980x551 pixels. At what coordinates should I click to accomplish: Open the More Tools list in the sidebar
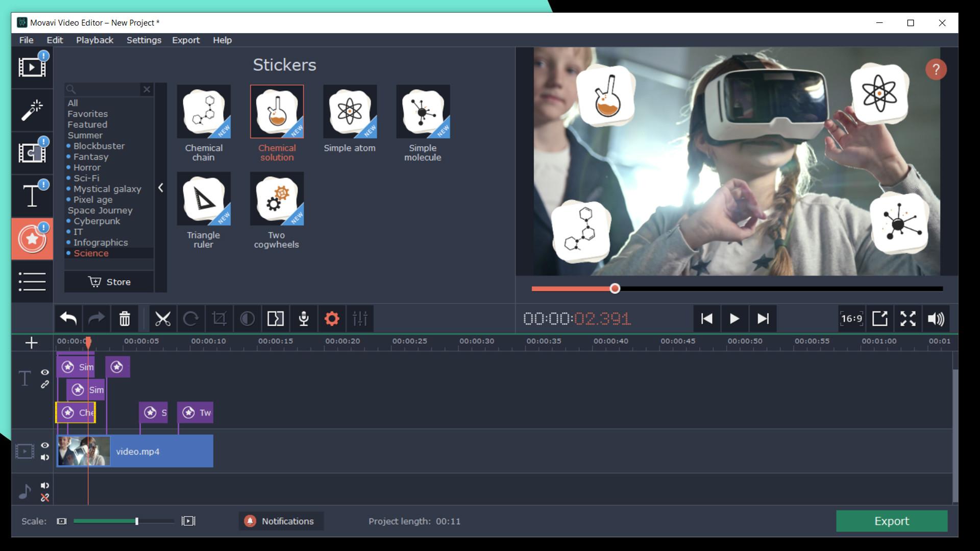tap(32, 282)
